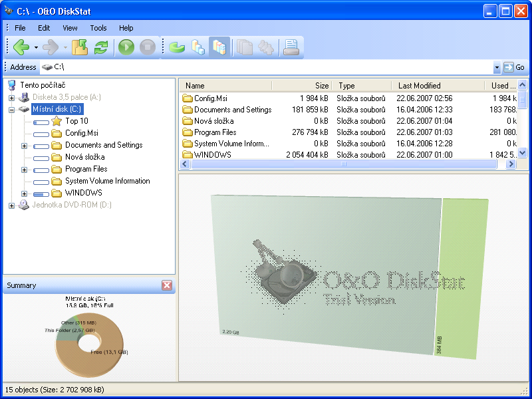The width and height of the screenshot is (532, 399).
Task: Click the Go button next to address
Action: (x=514, y=67)
